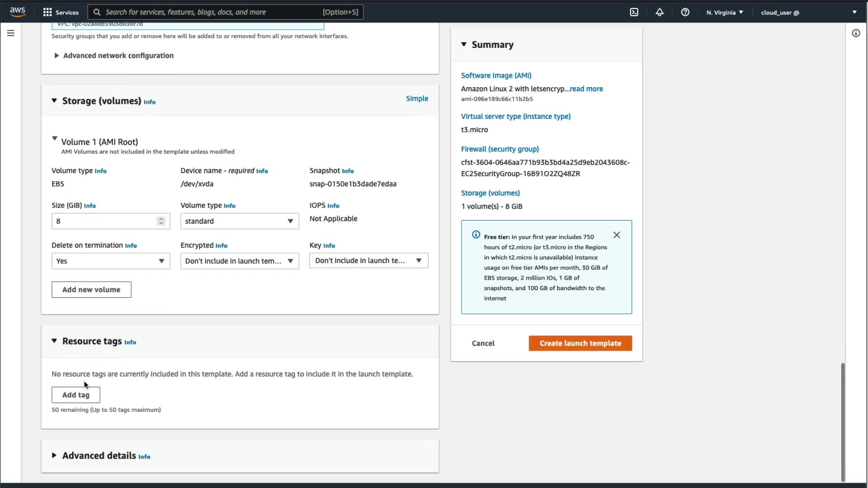This screenshot has width=868, height=488.
Task: Open N. Virginia region menu
Action: (724, 12)
